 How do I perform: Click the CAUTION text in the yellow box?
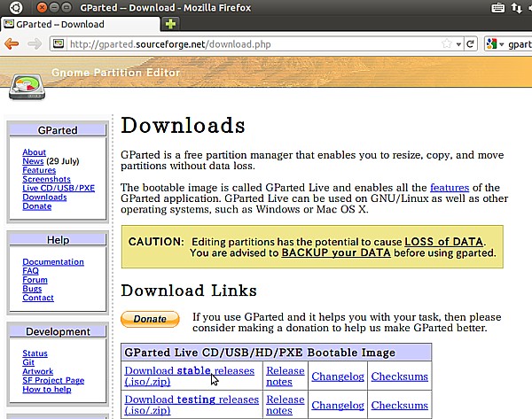156,241
